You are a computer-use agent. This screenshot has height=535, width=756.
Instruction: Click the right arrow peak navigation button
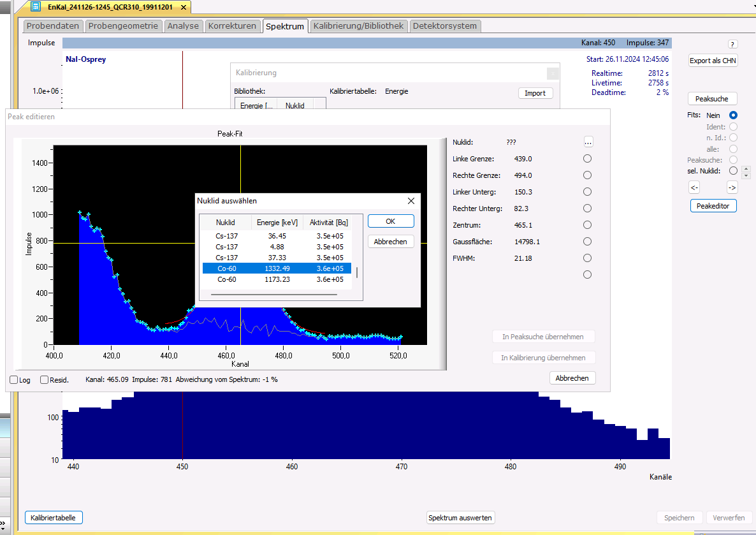pos(732,187)
